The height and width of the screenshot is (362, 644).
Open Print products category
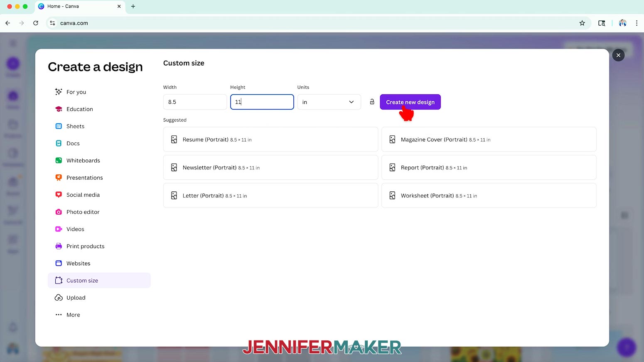(x=99, y=246)
